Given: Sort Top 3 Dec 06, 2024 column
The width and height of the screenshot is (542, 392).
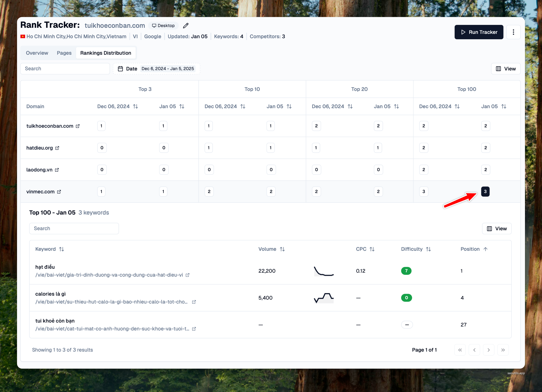Looking at the screenshot, I should pyautogui.click(x=135, y=107).
